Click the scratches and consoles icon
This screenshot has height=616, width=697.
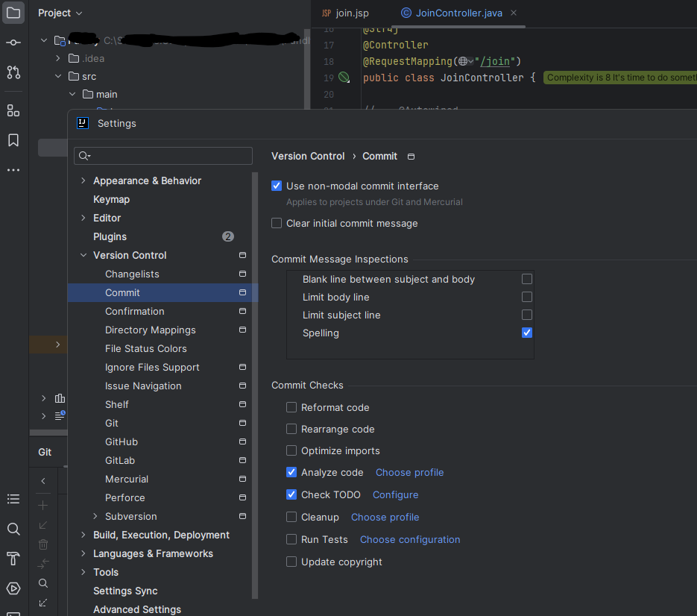[x=60, y=416]
